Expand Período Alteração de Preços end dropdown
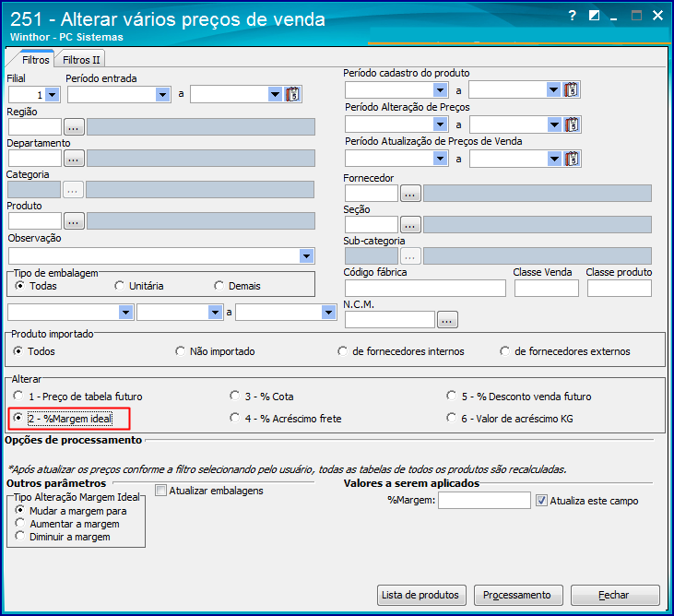The width and height of the screenshot is (674, 616). [x=554, y=124]
